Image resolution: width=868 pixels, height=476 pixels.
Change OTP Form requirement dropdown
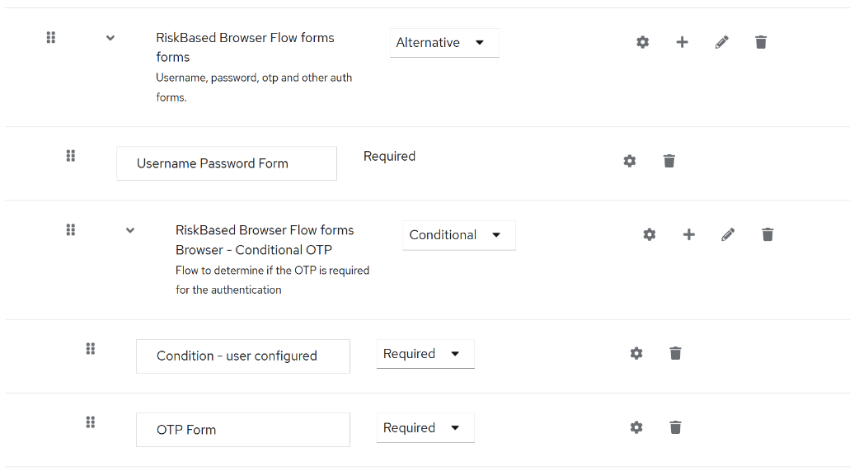tap(425, 428)
